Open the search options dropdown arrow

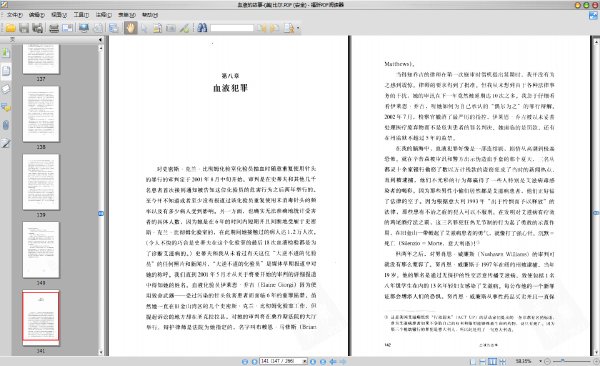tap(298, 28)
